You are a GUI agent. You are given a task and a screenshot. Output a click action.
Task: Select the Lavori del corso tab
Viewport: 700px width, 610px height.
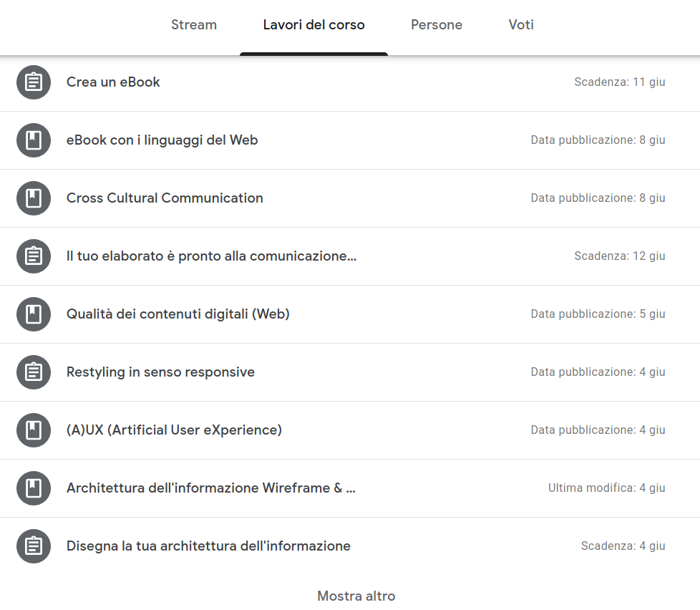click(313, 25)
